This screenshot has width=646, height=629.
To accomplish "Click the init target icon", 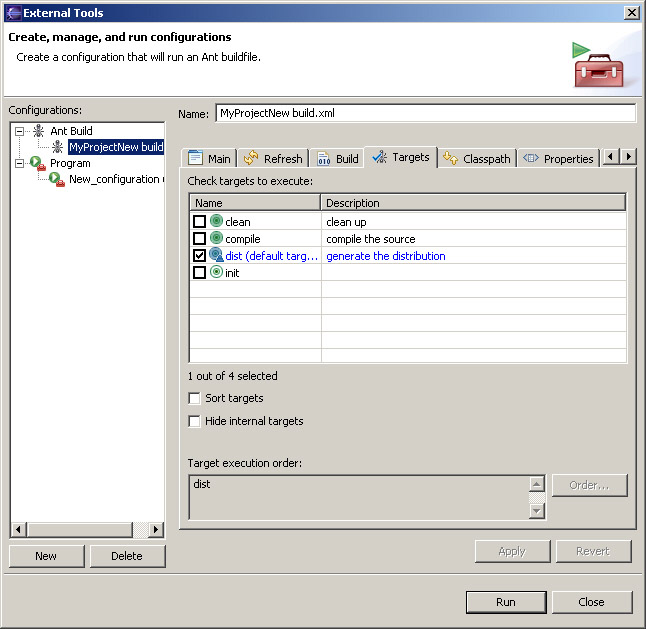I will [216, 273].
